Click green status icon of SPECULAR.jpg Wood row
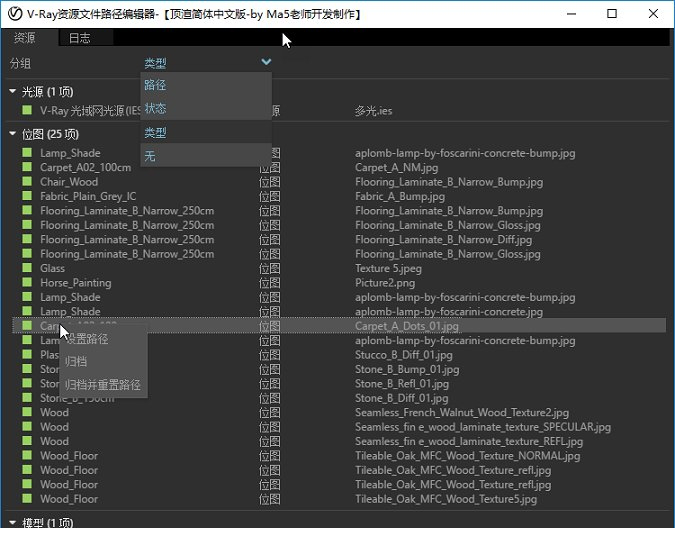675x549 pixels. [27, 427]
